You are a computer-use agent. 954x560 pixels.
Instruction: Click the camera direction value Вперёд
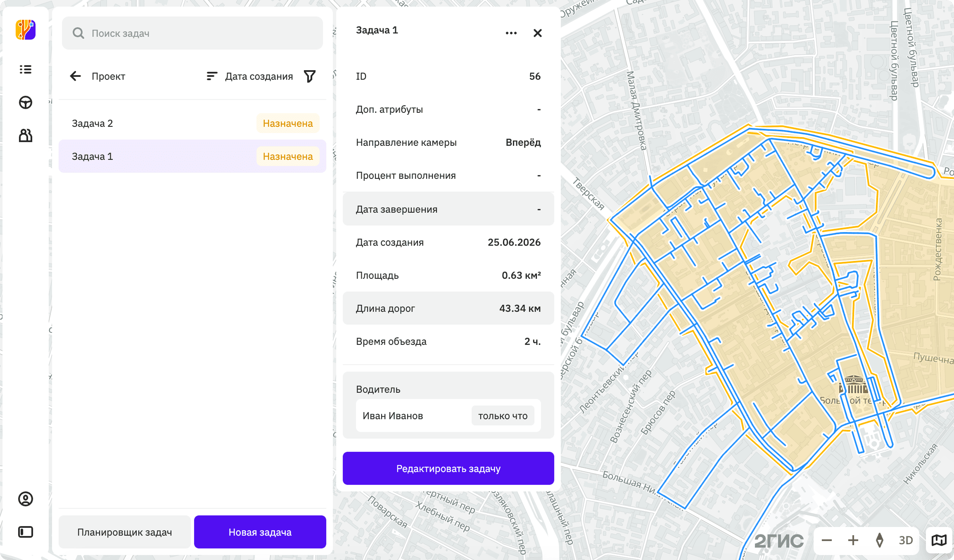(x=523, y=142)
